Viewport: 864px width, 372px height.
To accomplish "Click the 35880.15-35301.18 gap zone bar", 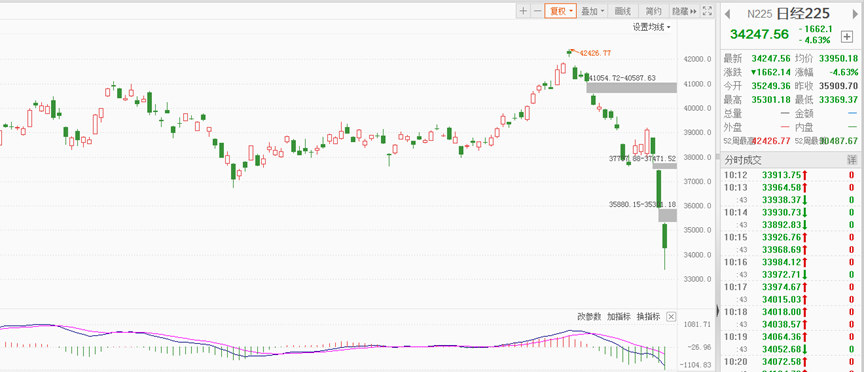I will pos(668,215).
